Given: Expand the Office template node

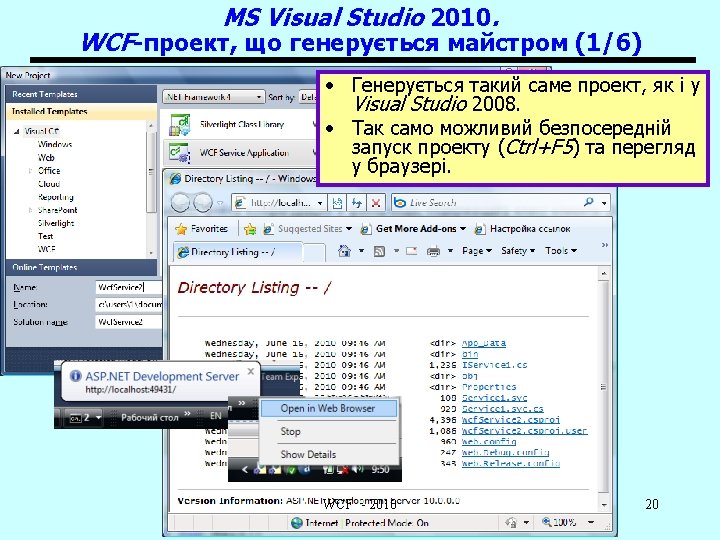Looking at the screenshot, I should [30, 170].
